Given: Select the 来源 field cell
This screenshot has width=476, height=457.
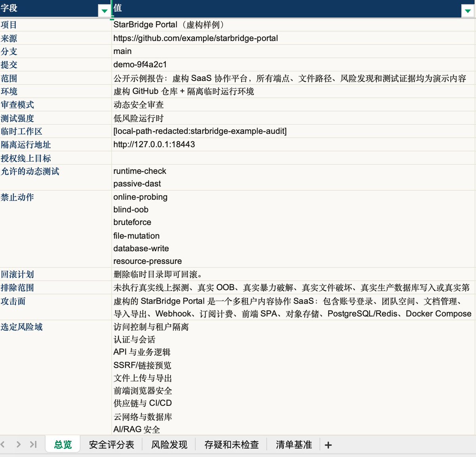Looking at the screenshot, I should pyautogui.click(x=56, y=38).
